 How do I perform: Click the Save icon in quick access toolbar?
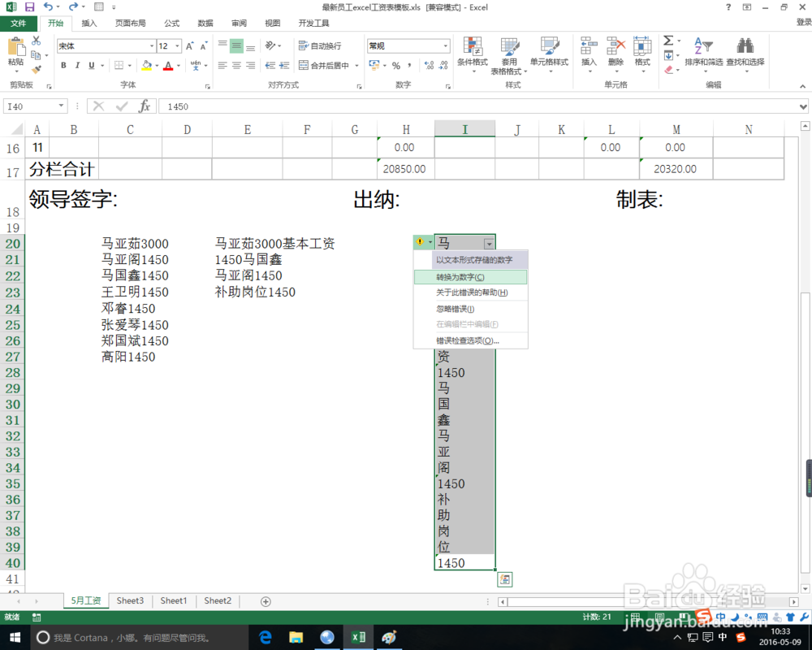[29, 7]
